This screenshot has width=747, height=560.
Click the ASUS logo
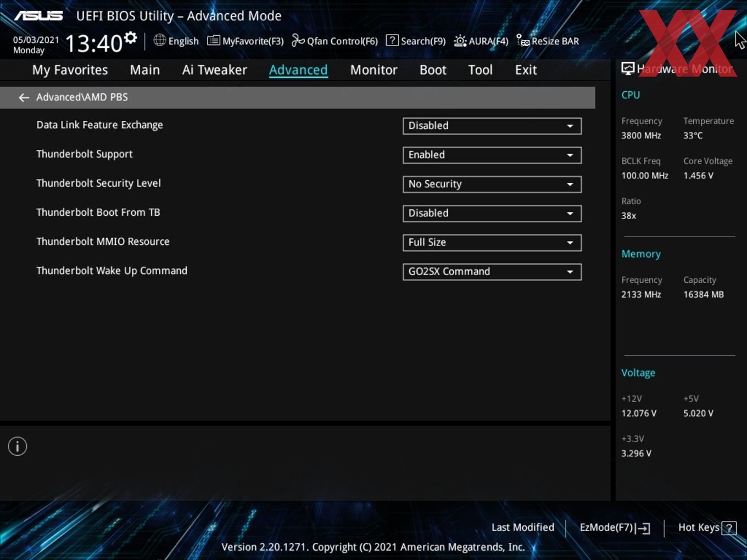click(38, 16)
